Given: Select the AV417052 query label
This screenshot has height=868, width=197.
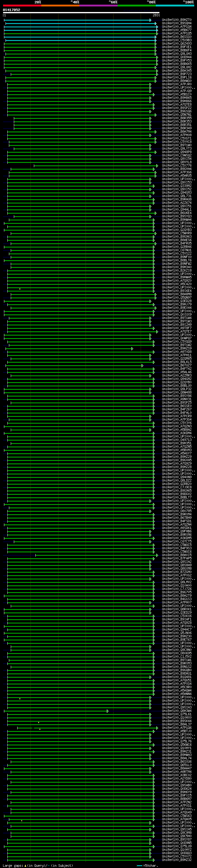Looking at the screenshot, I should click(x=11, y=10).
